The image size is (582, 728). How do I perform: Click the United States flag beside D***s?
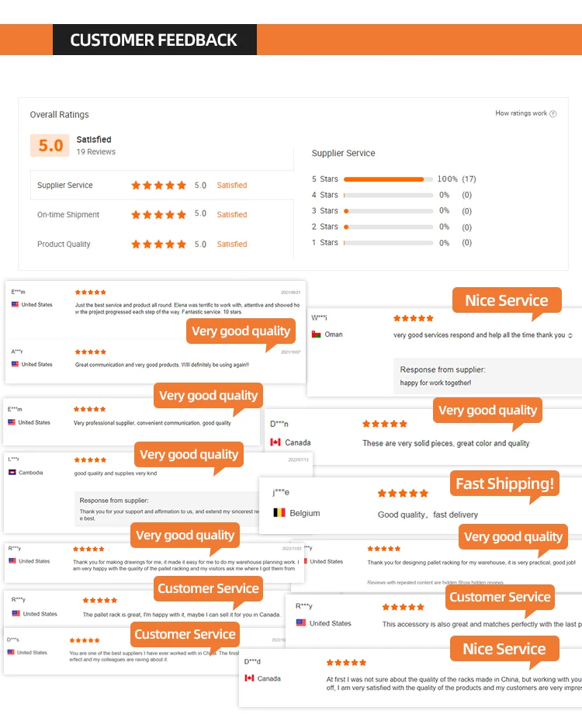(11, 653)
